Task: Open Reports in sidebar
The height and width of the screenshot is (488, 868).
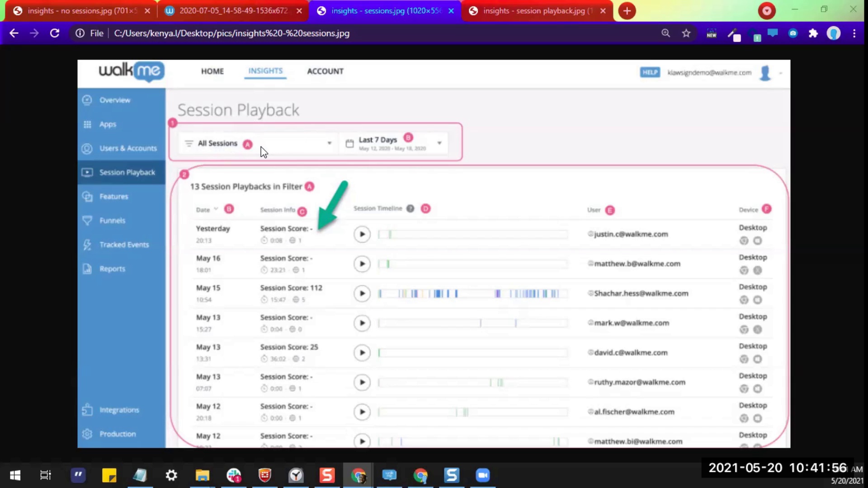Action: [x=112, y=269]
